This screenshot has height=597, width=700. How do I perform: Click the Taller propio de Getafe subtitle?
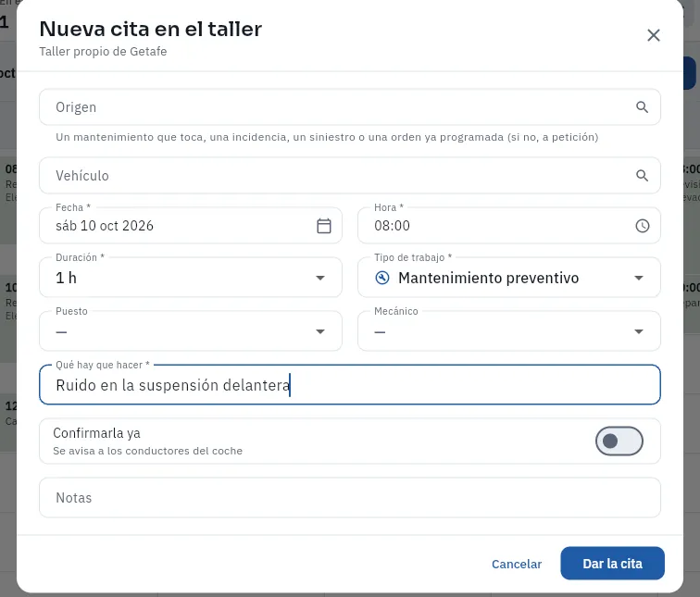103,52
